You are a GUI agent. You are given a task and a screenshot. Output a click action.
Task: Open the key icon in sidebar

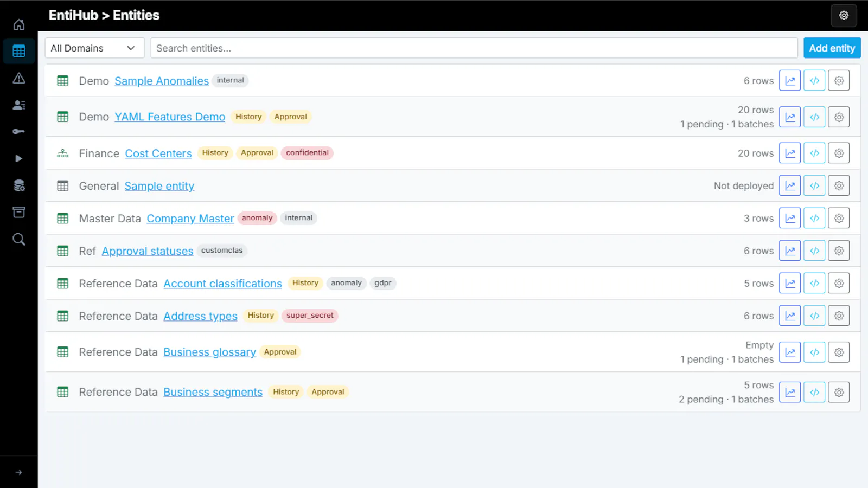(x=19, y=132)
